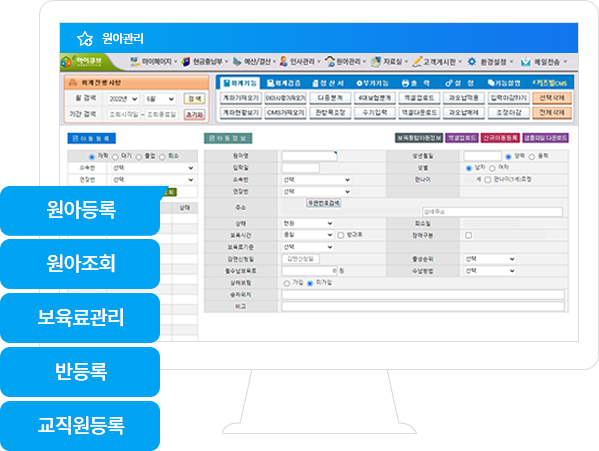Open the 보육료기준 dropdown
The width and height of the screenshot is (599, 451).
pyautogui.click(x=308, y=247)
